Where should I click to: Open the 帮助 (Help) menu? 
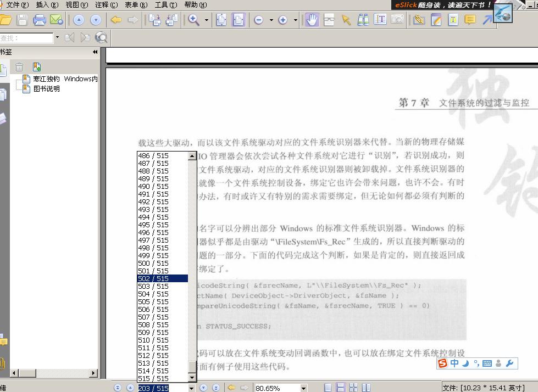[x=195, y=5]
